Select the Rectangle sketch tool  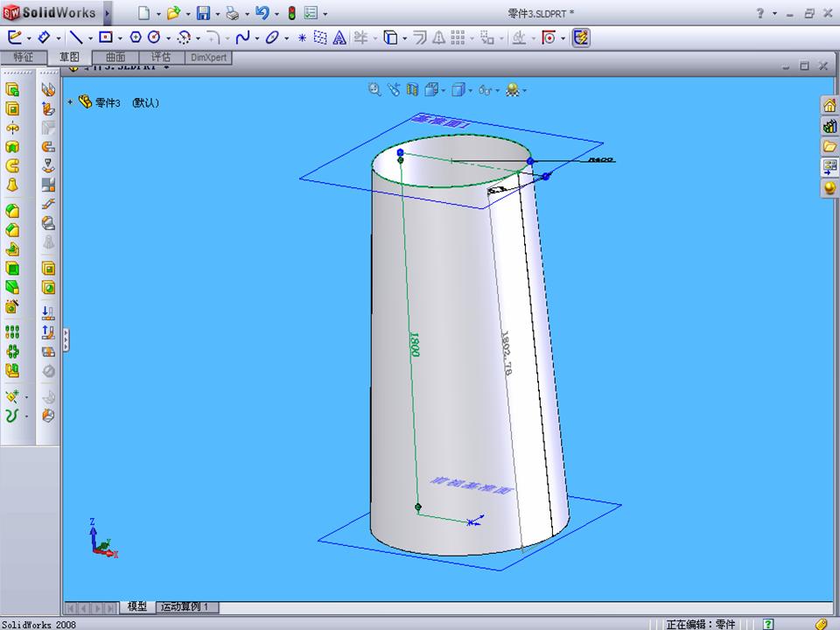pos(106,38)
